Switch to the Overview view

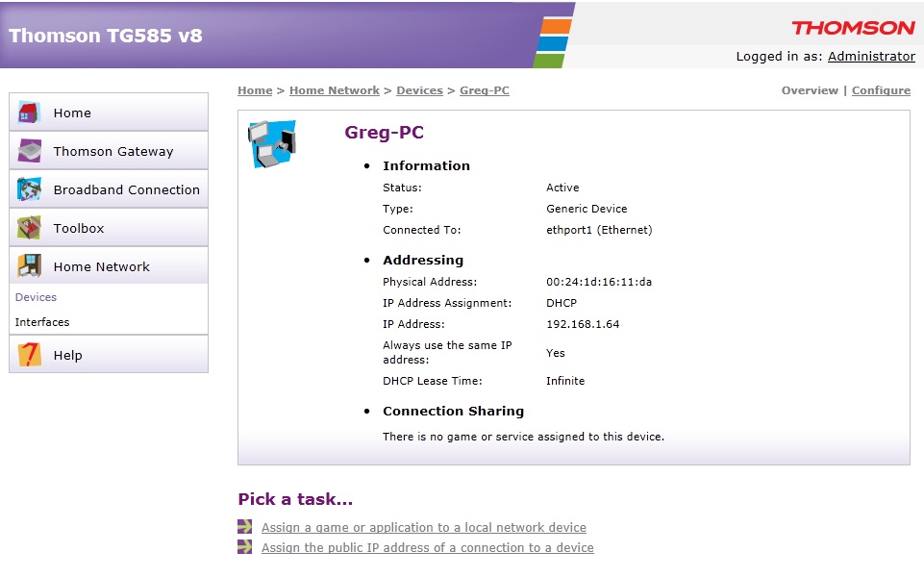pos(809,90)
